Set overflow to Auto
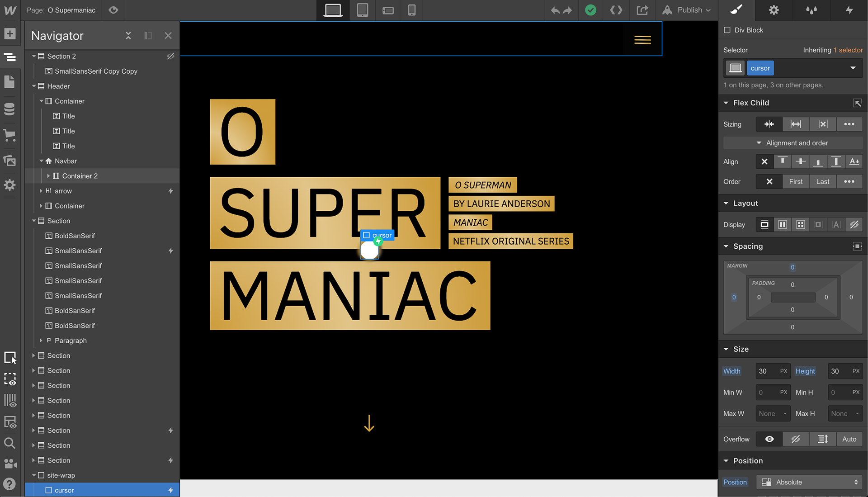 coord(849,439)
